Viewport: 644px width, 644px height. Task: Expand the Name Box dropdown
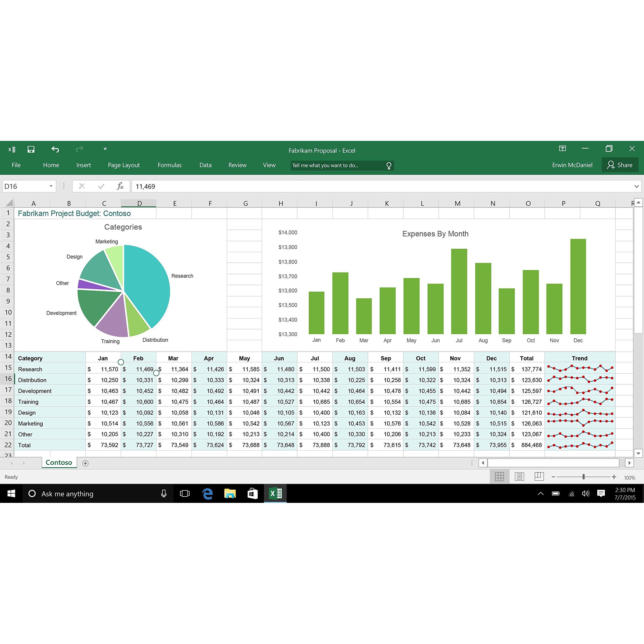click(51, 186)
